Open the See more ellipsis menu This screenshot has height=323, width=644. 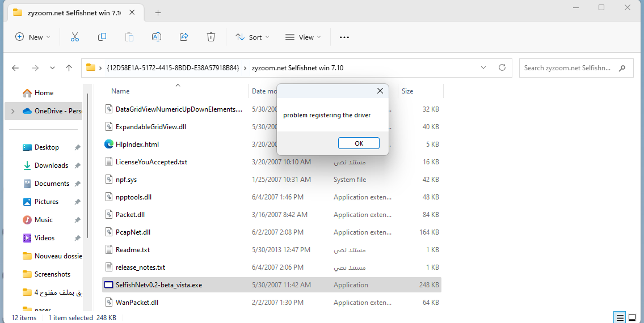[x=344, y=37]
